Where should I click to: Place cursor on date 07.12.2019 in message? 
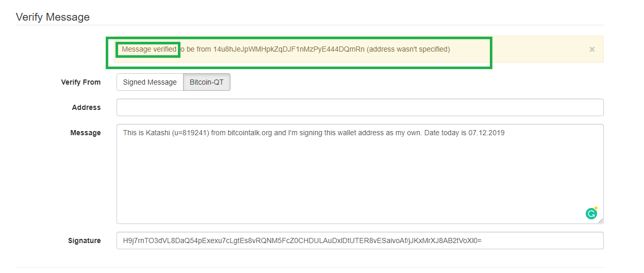(486, 133)
